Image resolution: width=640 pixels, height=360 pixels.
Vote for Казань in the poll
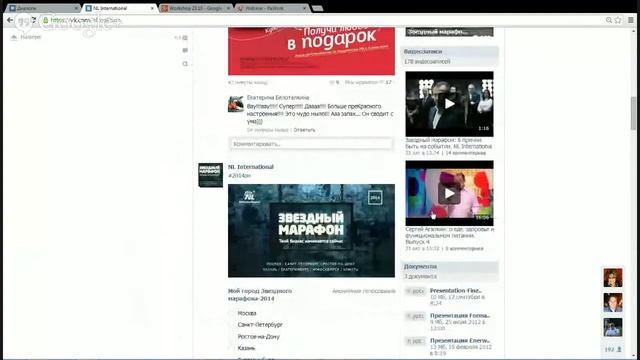pyautogui.click(x=246, y=348)
